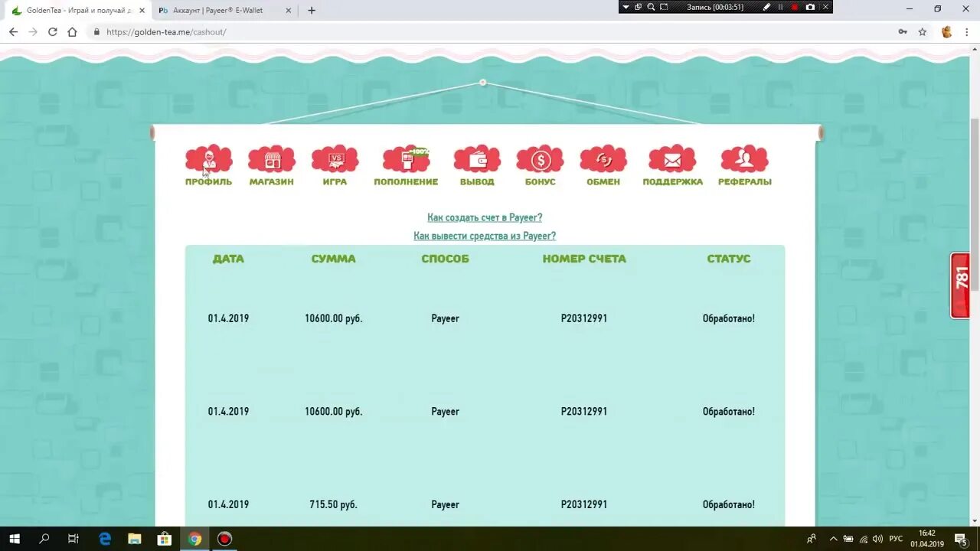Reload the current page
The height and width of the screenshot is (551, 980).
(53, 32)
